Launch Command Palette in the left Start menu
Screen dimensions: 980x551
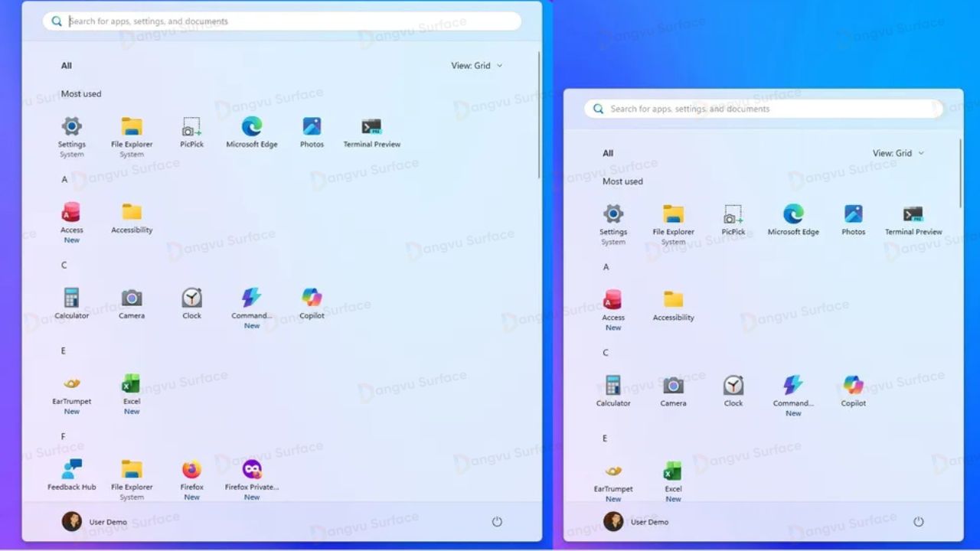252,308
